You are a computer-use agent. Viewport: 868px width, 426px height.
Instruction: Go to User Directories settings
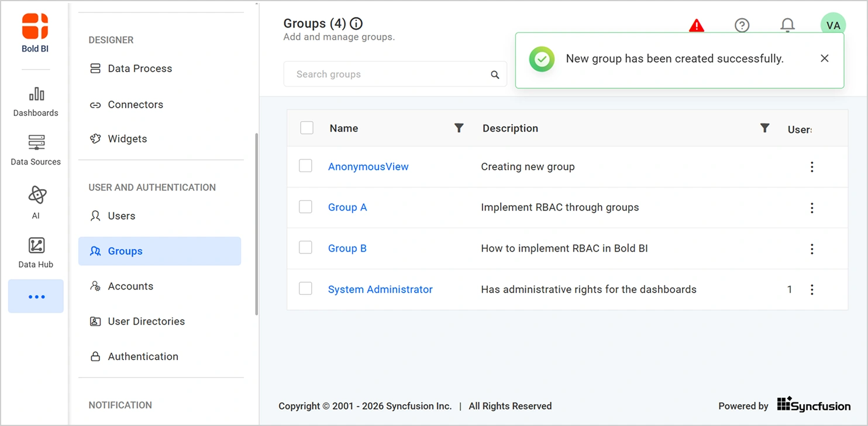pyautogui.click(x=160, y=321)
